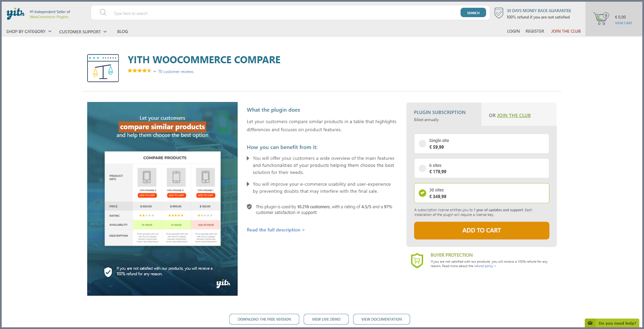Click the verified shield icon beside customer stats

[249, 207]
